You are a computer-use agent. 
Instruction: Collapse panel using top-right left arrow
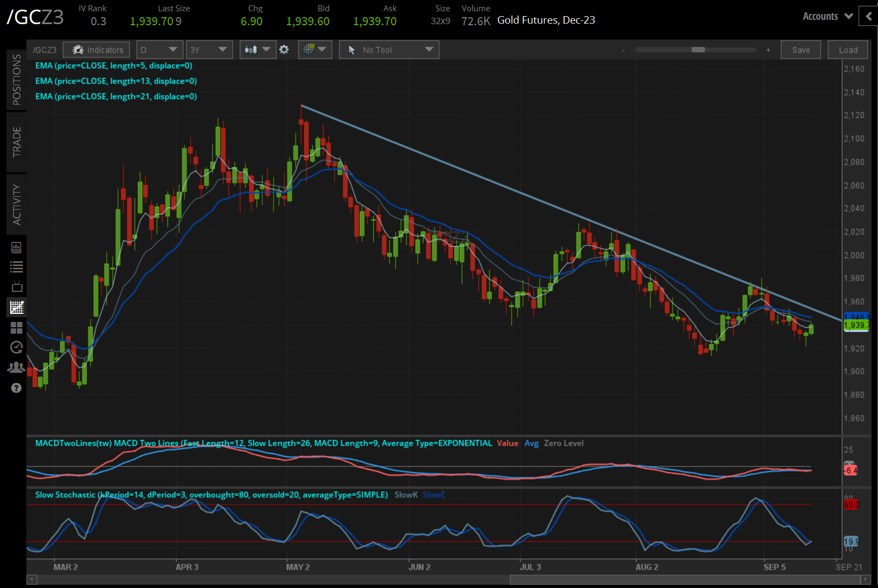[868, 16]
